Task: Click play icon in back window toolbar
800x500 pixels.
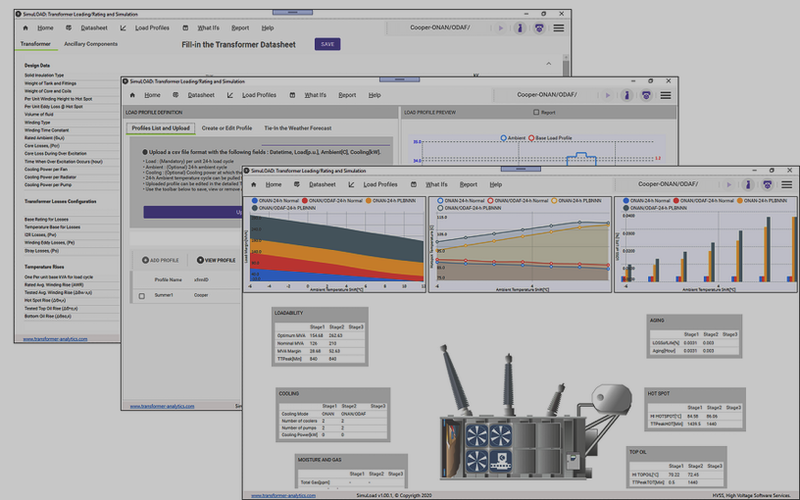Action: click(501, 28)
